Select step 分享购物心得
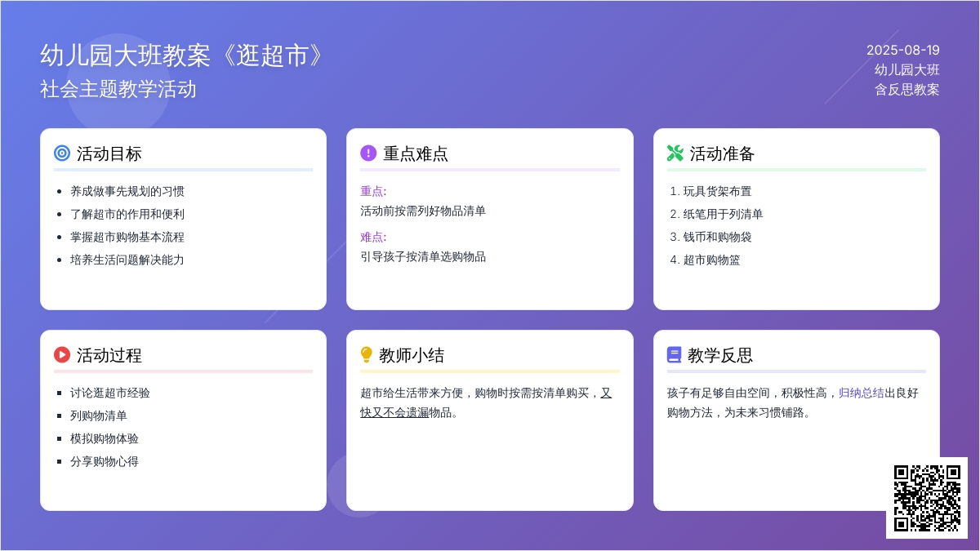 coord(105,461)
